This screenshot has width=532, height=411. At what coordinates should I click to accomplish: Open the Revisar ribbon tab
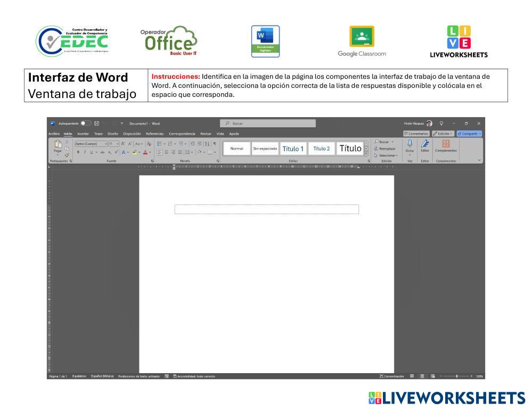pos(206,134)
